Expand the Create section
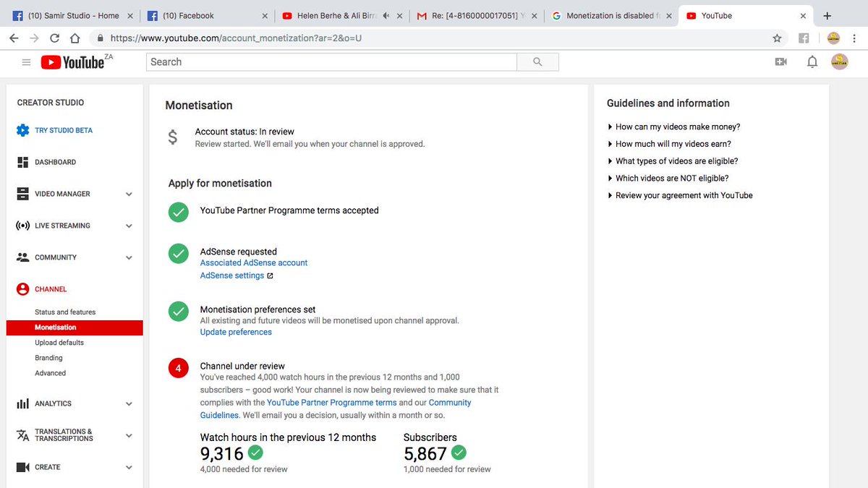The image size is (868, 488). tap(129, 468)
